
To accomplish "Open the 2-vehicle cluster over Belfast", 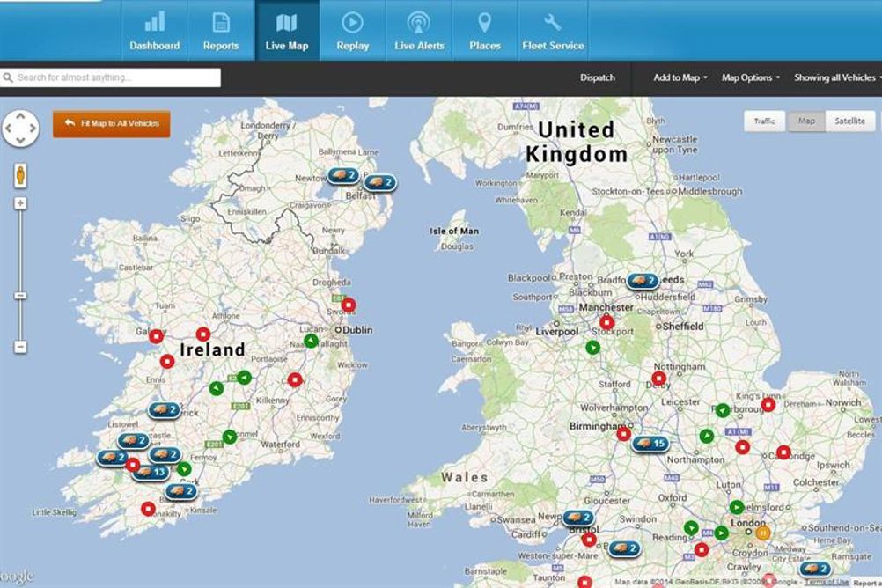I will click(x=380, y=182).
